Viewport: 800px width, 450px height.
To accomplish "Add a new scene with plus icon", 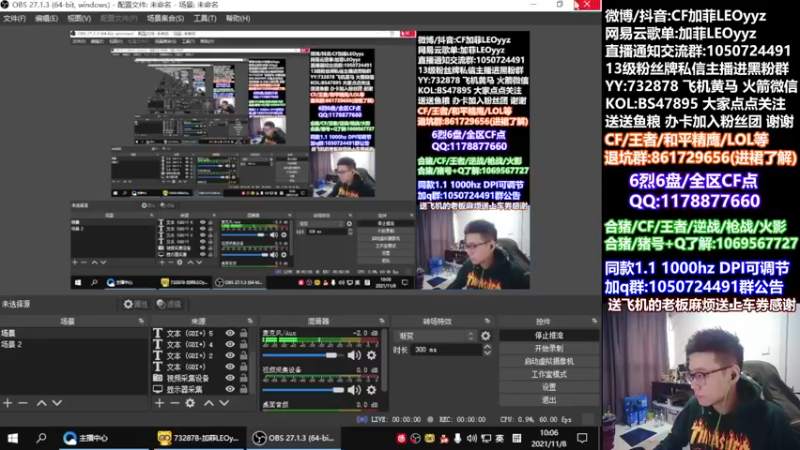I will (x=8, y=403).
